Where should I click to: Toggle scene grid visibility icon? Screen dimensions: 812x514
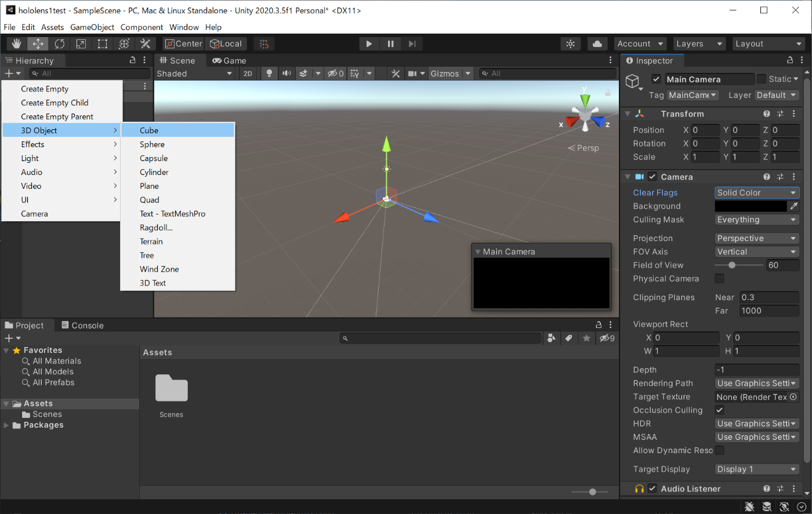355,74
